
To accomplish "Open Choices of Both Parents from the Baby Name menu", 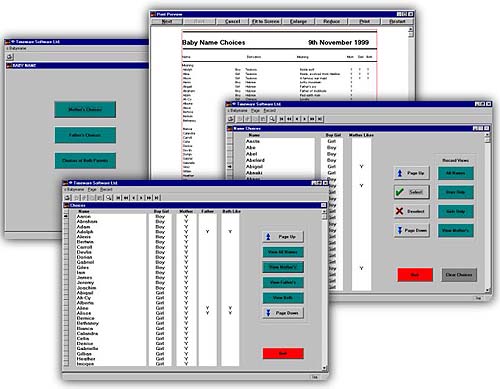I will click(x=85, y=160).
